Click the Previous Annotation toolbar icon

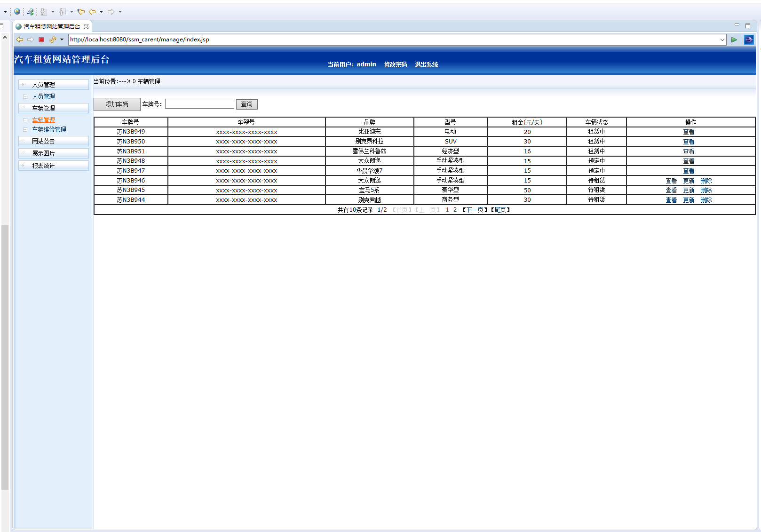(63, 12)
